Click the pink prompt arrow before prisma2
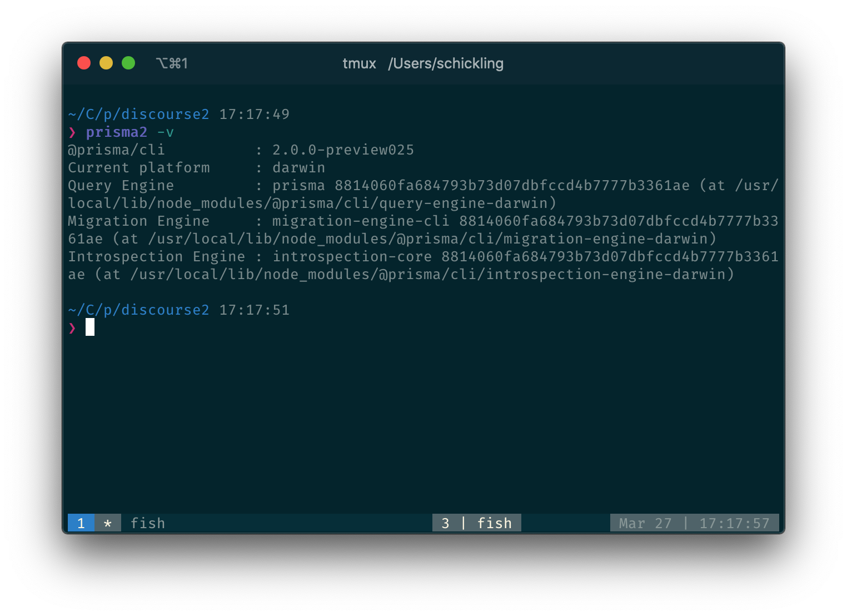Image resolution: width=847 pixels, height=616 pixels. coord(72,132)
